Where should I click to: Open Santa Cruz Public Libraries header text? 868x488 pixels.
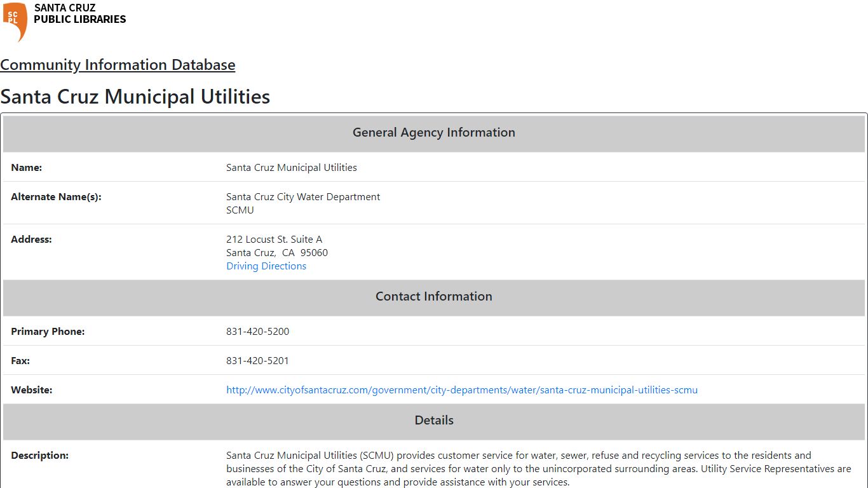[x=80, y=13]
